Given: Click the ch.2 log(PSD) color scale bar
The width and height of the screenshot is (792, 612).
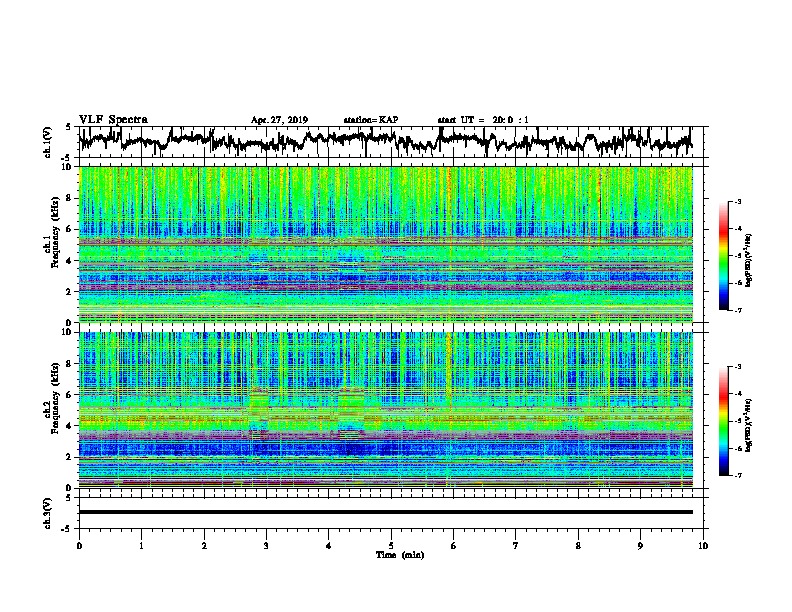Looking at the screenshot, I should 724,421.
